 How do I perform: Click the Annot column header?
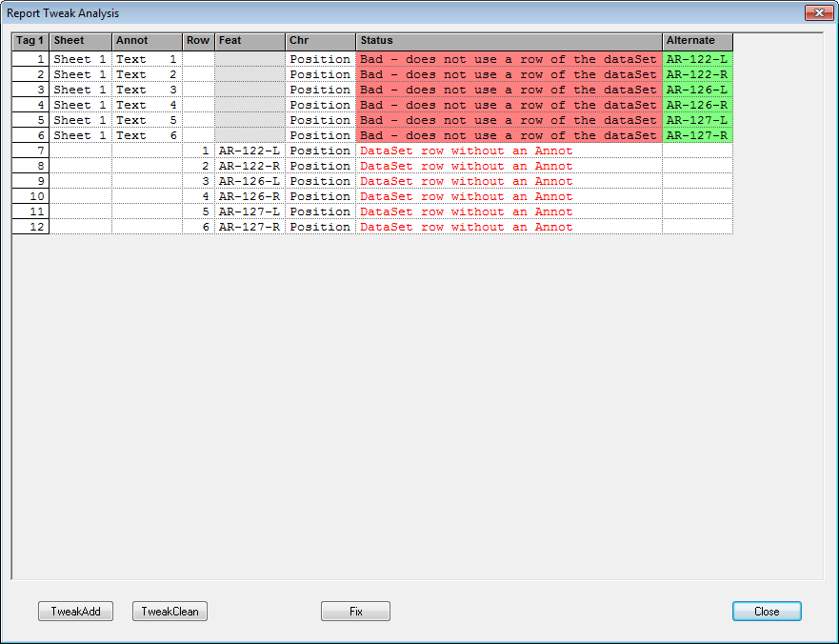pos(147,41)
